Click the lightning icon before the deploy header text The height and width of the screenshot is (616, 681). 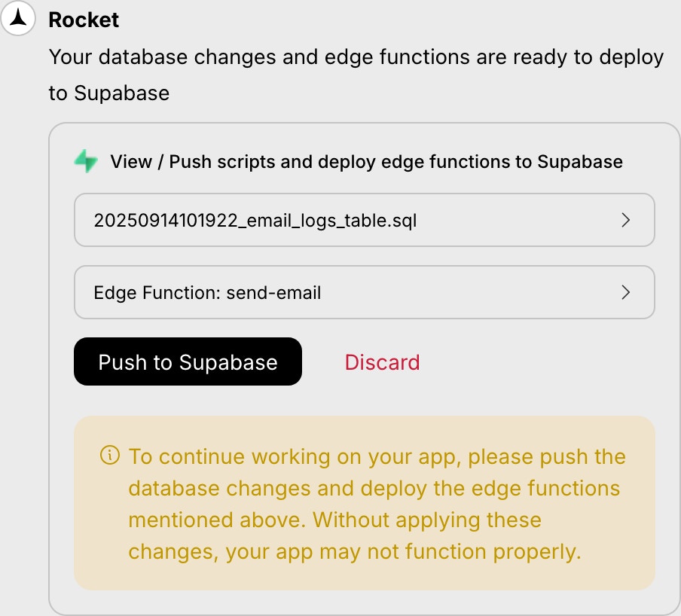(x=87, y=160)
